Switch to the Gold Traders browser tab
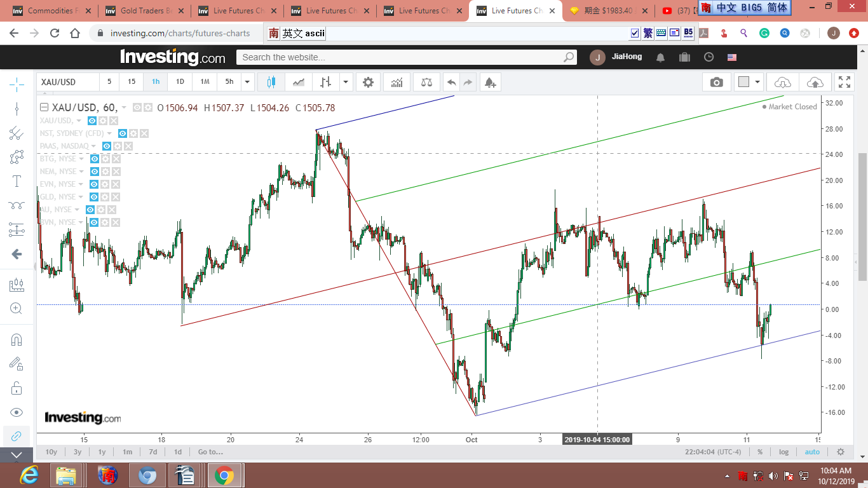Screen dimensions: 868x488 click(145, 11)
